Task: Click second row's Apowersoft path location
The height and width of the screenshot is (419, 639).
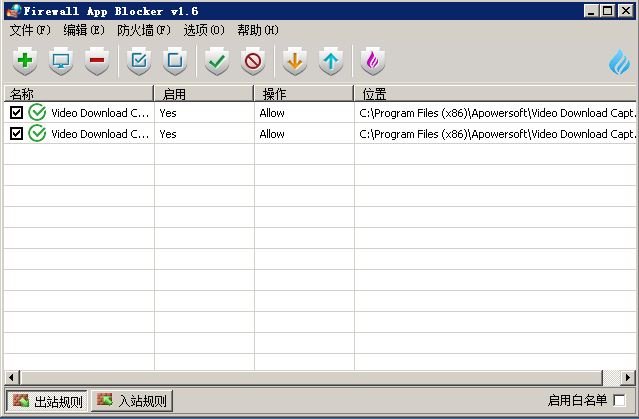Action: (x=497, y=134)
